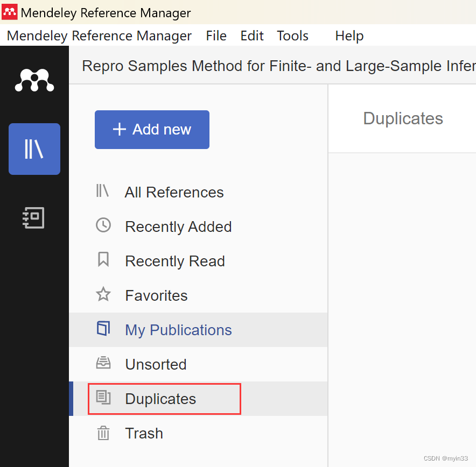
Task: Open the Mendeley Reference Manager menu
Action: pyautogui.click(x=99, y=36)
